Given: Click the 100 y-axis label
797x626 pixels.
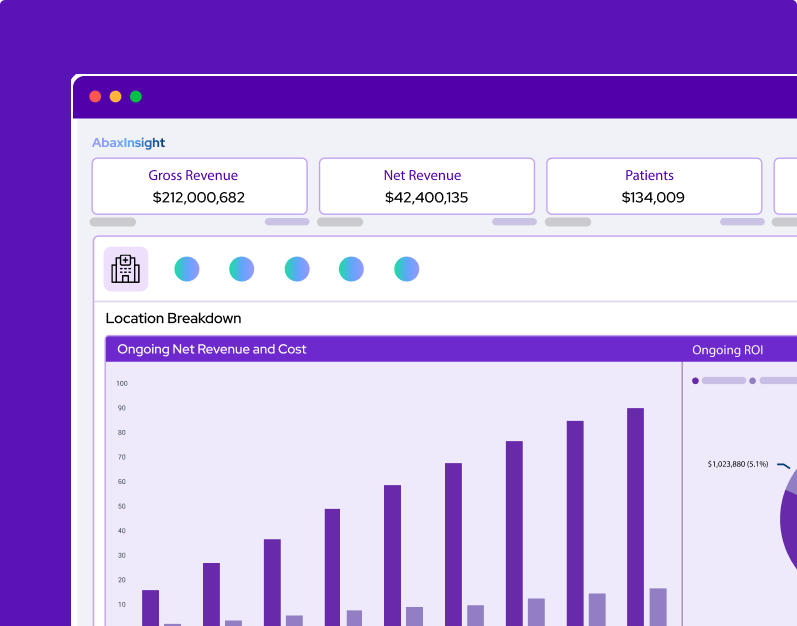Looking at the screenshot, I should pos(122,383).
